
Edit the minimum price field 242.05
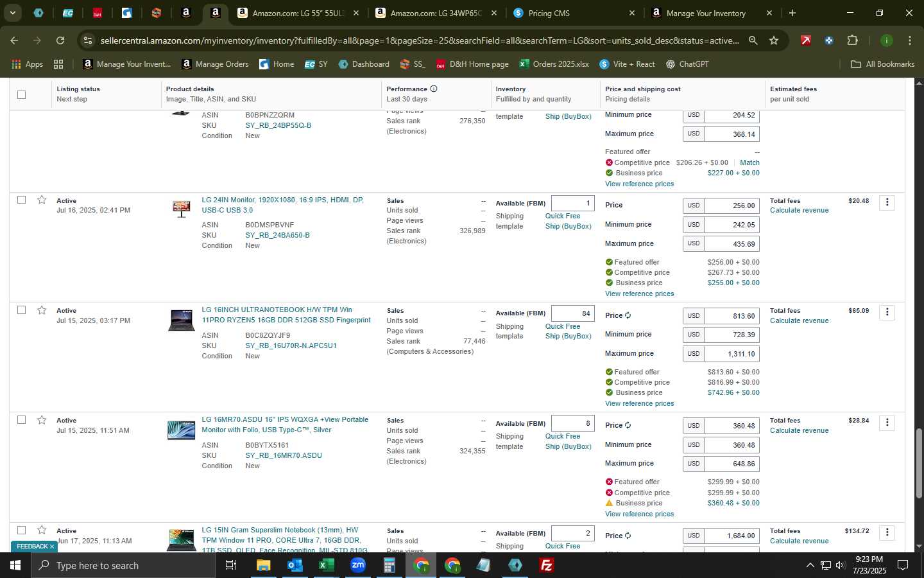pyautogui.click(x=732, y=225)
